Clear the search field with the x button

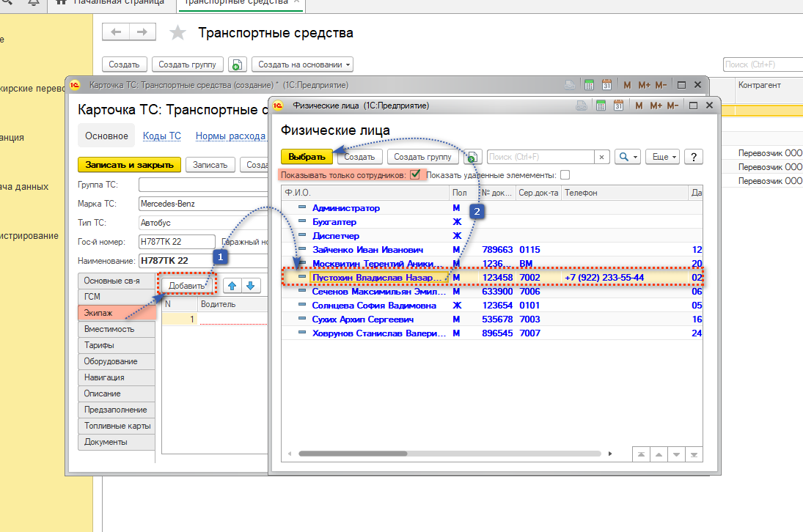pos(601,157)
